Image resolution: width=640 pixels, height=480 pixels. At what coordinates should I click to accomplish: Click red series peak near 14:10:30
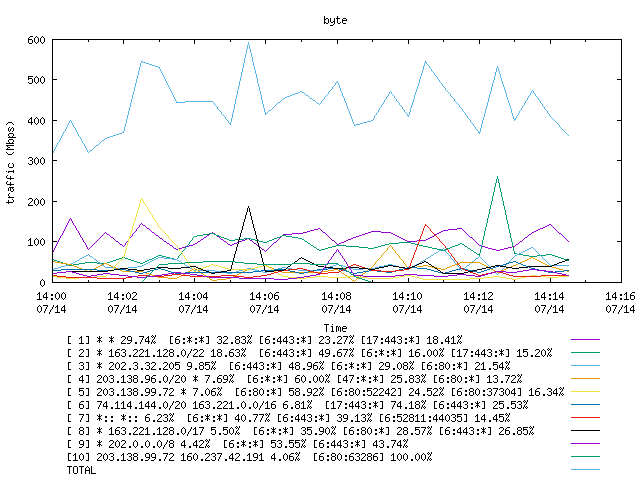[x=426, y=224]
